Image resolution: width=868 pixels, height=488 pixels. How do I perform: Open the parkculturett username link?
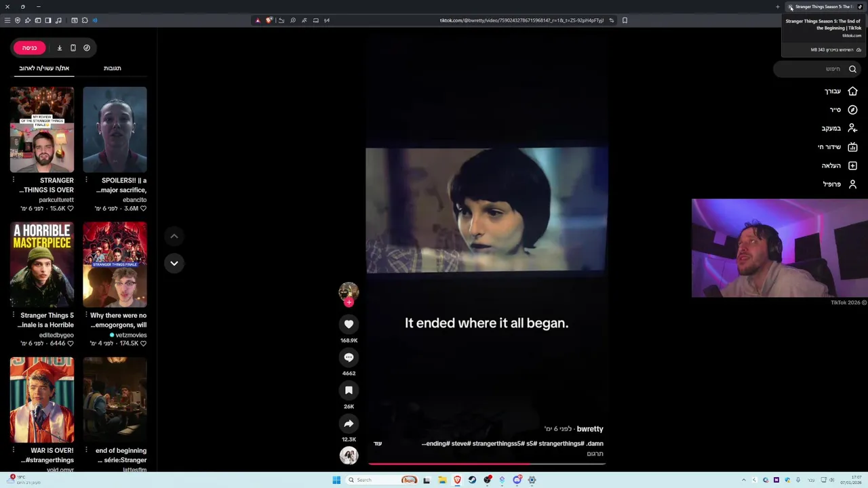(56, 200)
